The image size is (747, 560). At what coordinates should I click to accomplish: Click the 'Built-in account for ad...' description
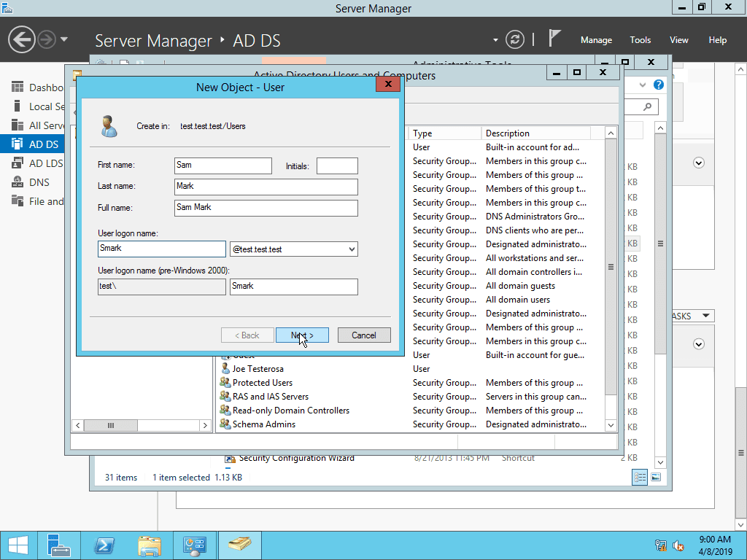(533, 147)
